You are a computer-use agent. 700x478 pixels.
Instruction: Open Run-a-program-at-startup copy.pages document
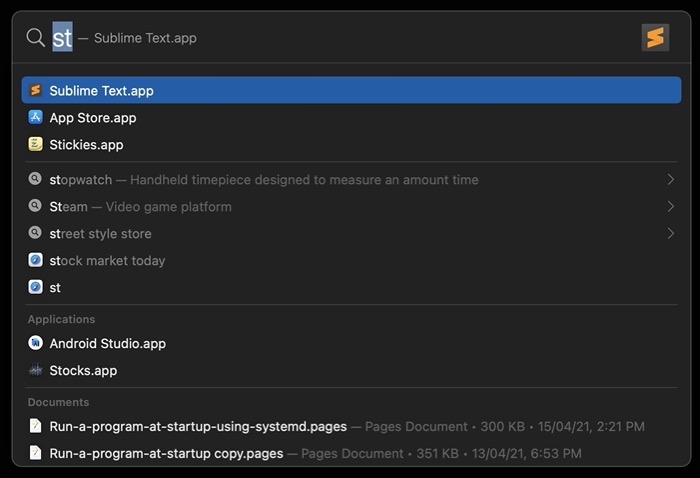(166, 454)
